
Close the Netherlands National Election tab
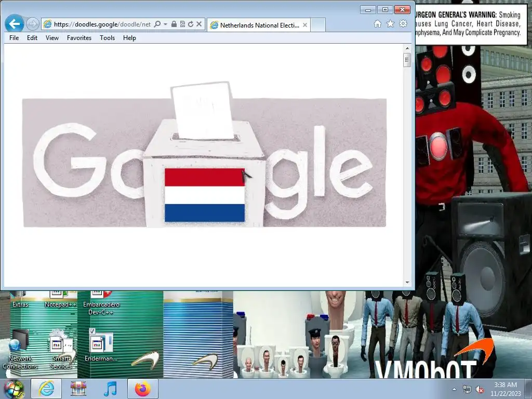click(x=305, y=25)
